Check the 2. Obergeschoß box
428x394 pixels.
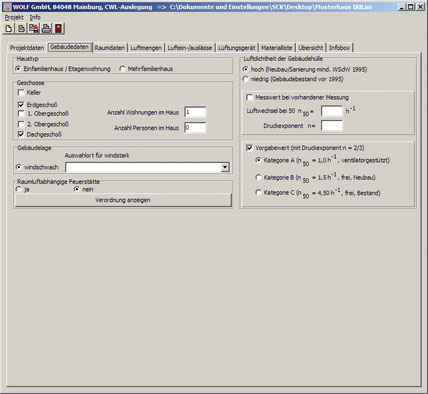pos(21,124)
